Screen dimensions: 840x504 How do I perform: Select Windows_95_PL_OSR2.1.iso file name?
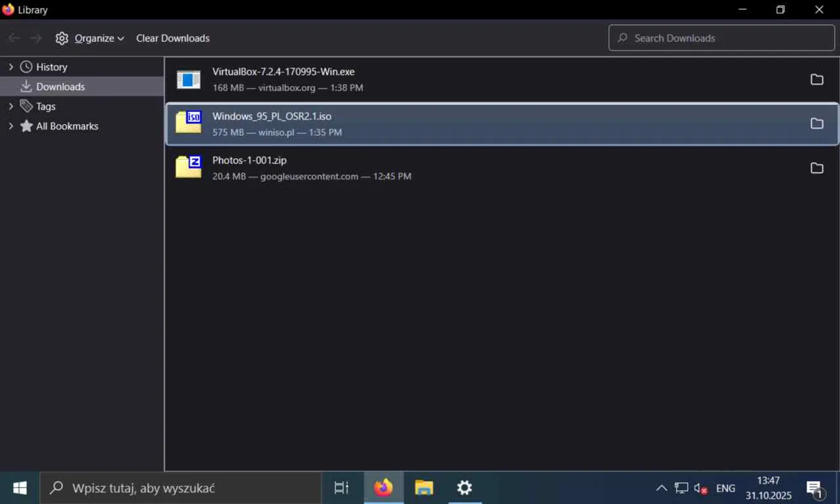272,116
